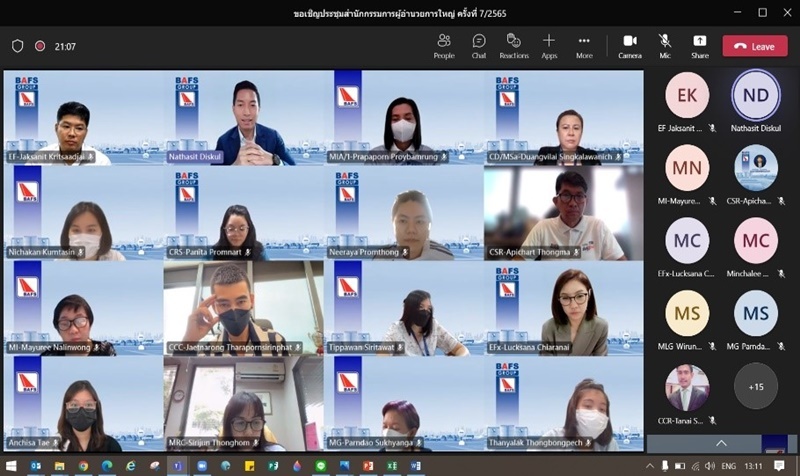
Task: Open the meeting Chat
Action: point(479,45)
